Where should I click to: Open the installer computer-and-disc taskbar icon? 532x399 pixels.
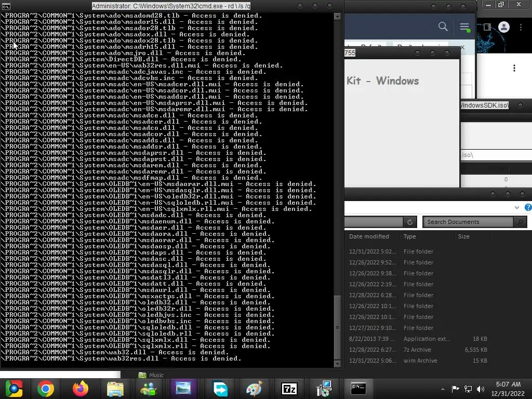324,389
